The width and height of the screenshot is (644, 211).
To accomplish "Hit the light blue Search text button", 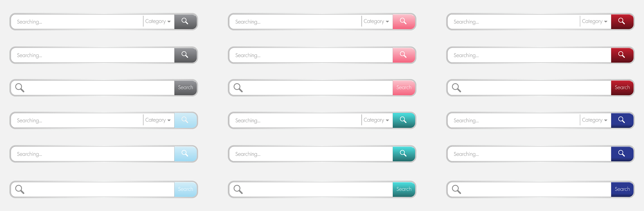I will tap(185, 189).
